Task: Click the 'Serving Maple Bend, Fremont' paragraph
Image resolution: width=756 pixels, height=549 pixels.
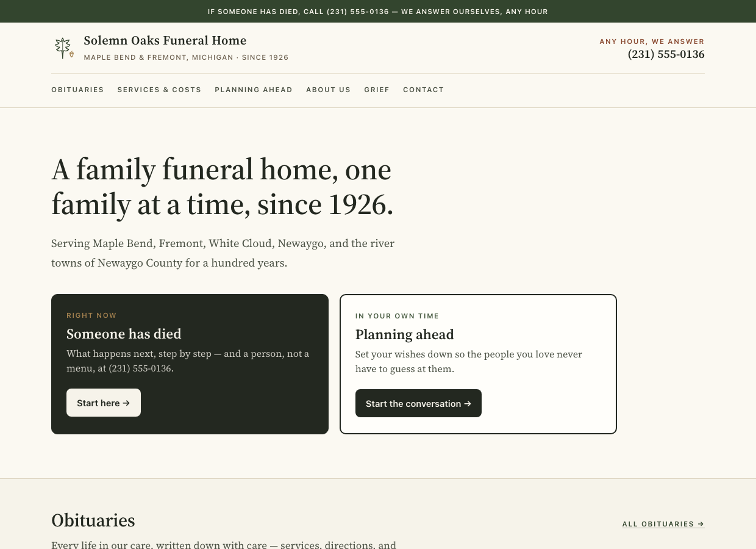Action: point(223,253)
